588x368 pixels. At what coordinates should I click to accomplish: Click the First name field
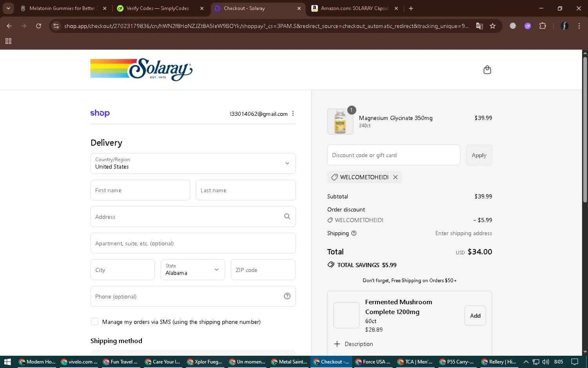pyautogui.click(x=140, y=190)
